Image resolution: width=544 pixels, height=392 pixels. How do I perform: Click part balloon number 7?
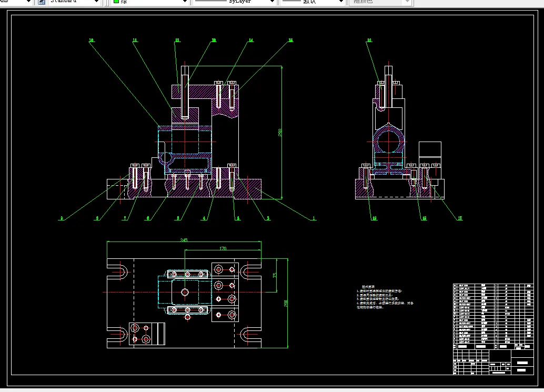tap(125, 218)
